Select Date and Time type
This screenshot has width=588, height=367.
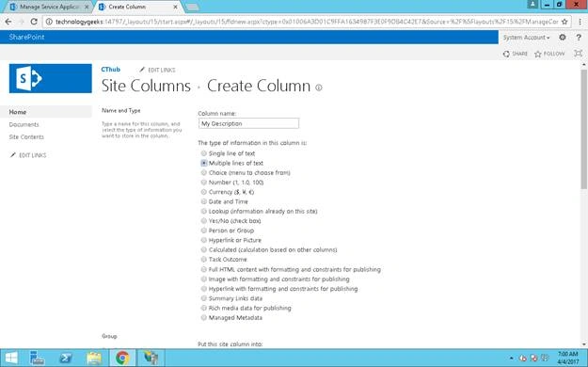(x=203, y=201)
